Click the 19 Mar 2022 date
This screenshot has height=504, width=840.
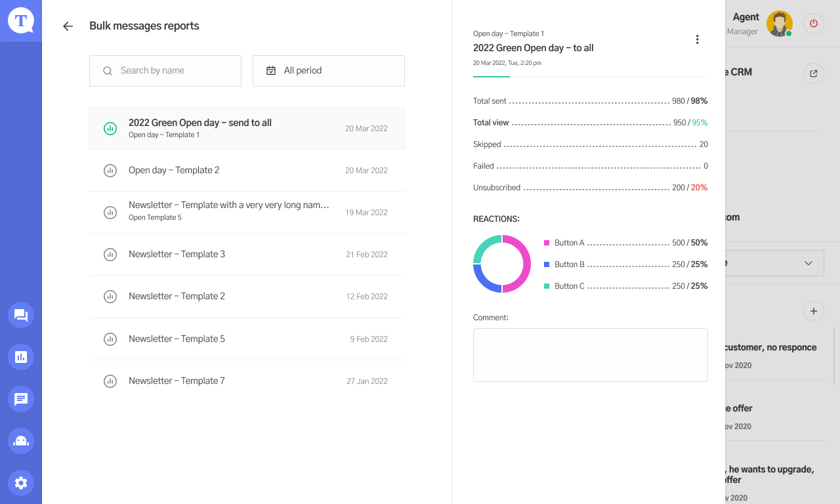[x=366, y=213]
